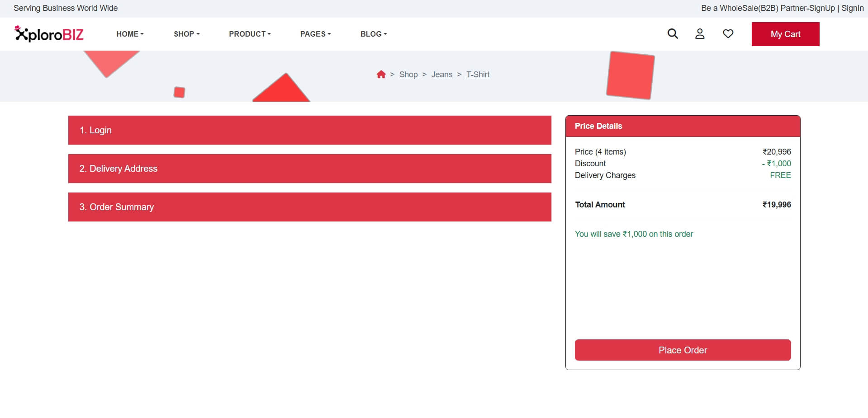Click the search magnifier icon

point(673,34)
